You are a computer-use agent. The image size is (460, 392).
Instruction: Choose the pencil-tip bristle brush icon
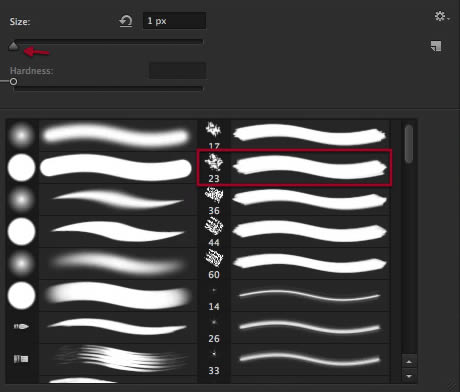coord(21,326)
